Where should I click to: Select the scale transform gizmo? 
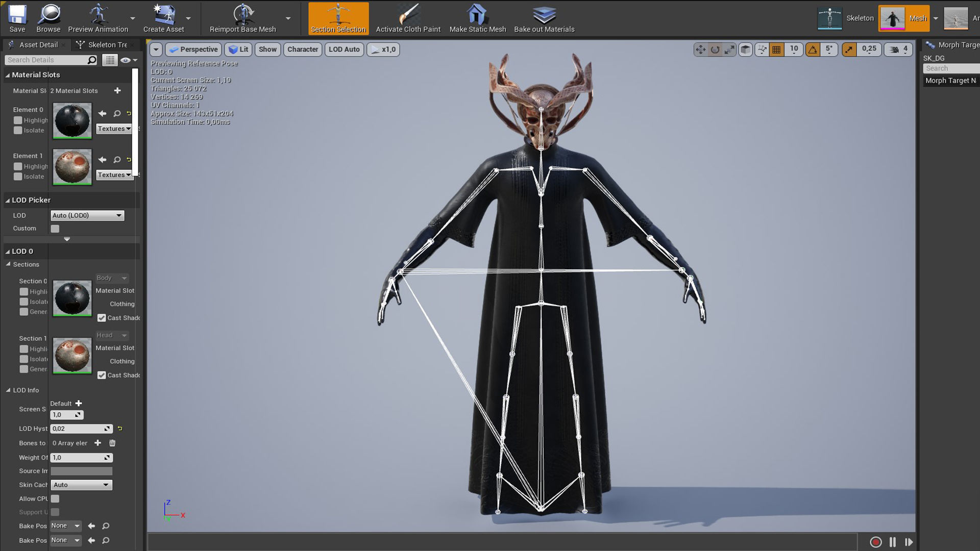729,49
